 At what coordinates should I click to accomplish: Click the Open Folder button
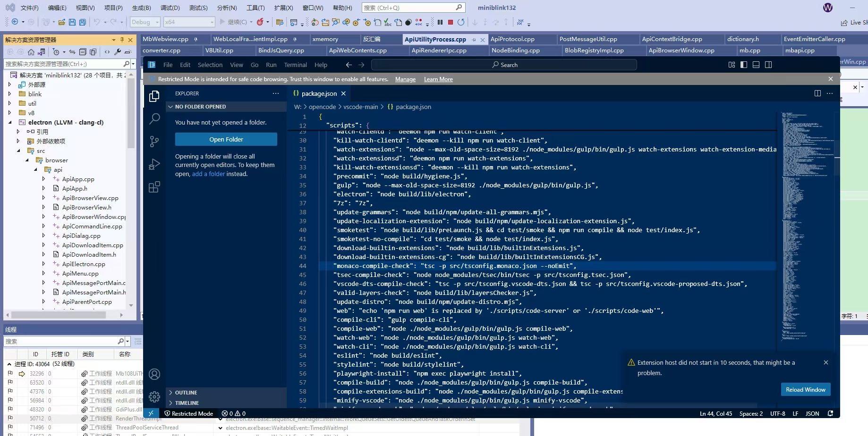click(x=226, y=139)
